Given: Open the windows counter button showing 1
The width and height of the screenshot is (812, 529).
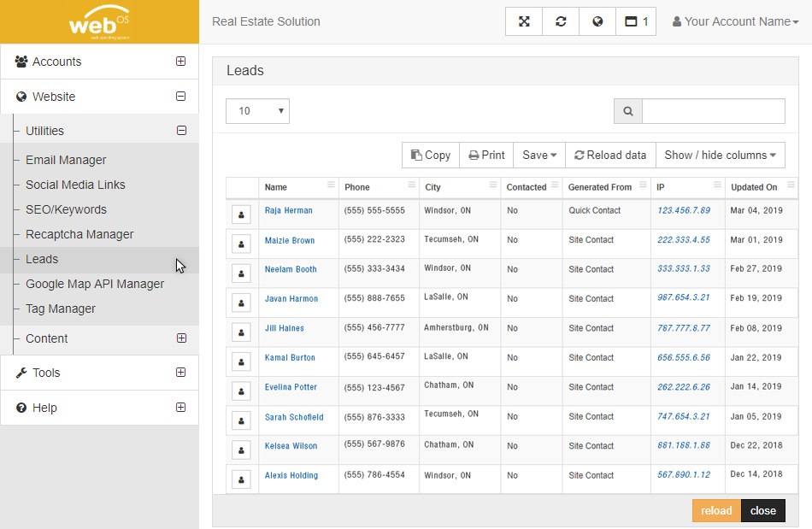Looking at the screenshot, I should pyautogui.click(x=636, y=21).
